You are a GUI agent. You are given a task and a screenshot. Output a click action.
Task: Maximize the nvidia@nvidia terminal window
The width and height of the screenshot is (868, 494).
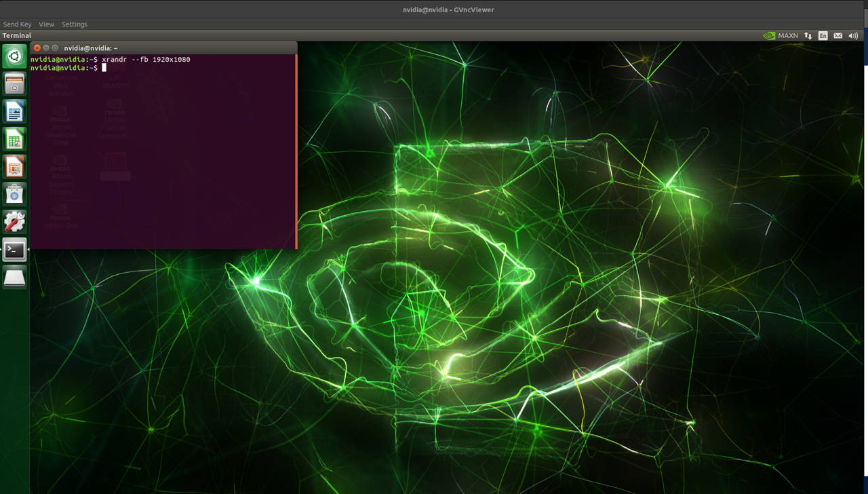click(x=55, y=48)
